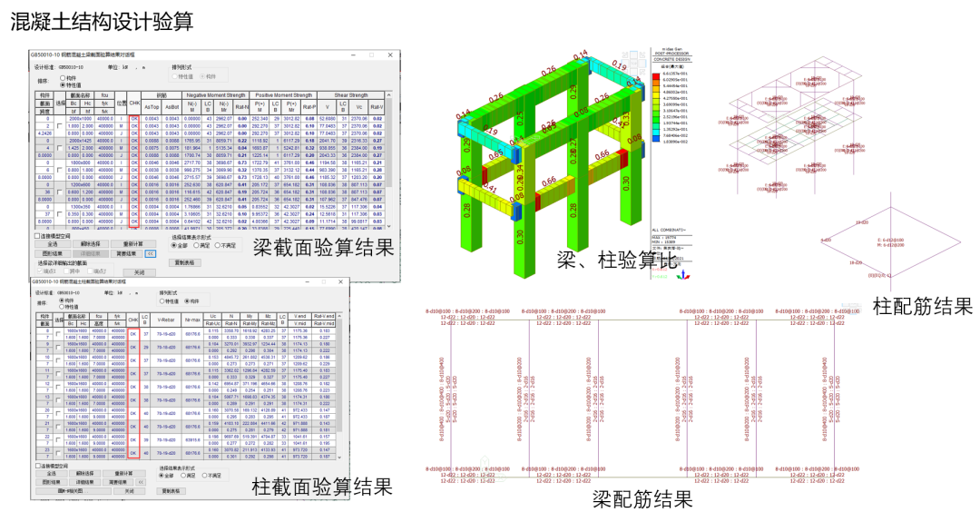Click the blue legend color swatch
The height and width of the screenshot is (512, 980).
656,139
